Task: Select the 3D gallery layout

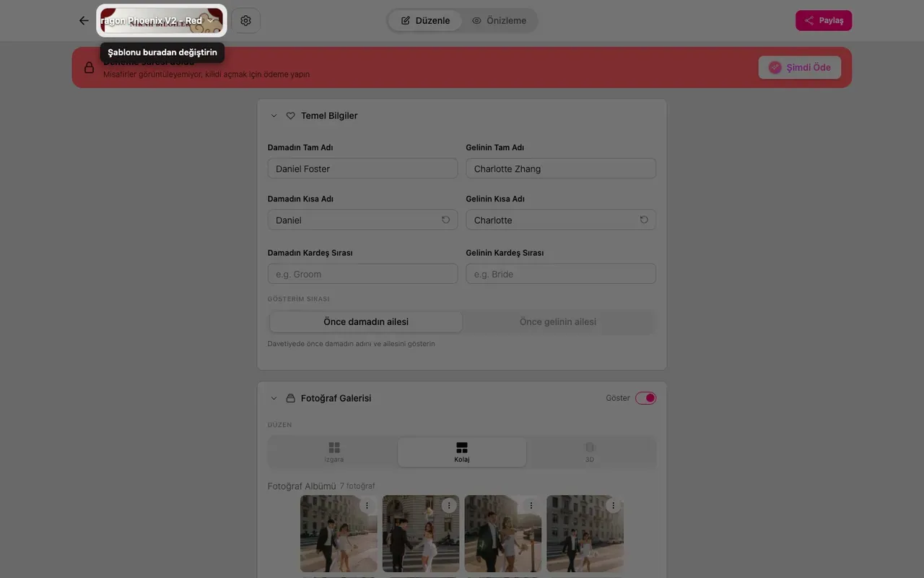Action: (x=590, y=452)
